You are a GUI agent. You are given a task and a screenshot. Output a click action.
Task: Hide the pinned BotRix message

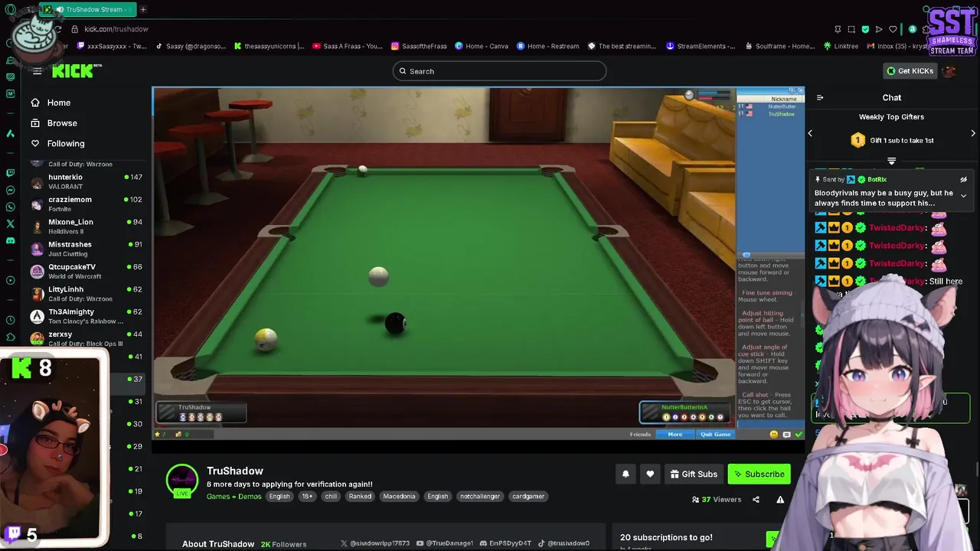963,180
